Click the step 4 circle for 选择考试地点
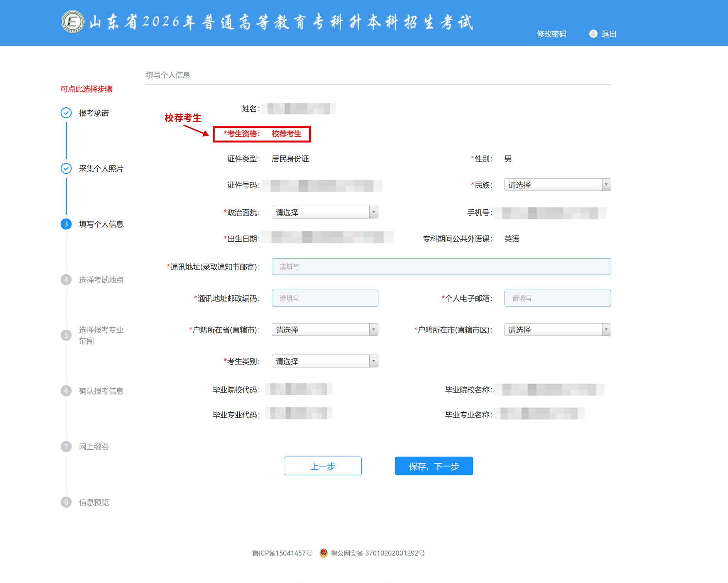The width and height of the screenshot is (728, 583). [x=66, y=280]
